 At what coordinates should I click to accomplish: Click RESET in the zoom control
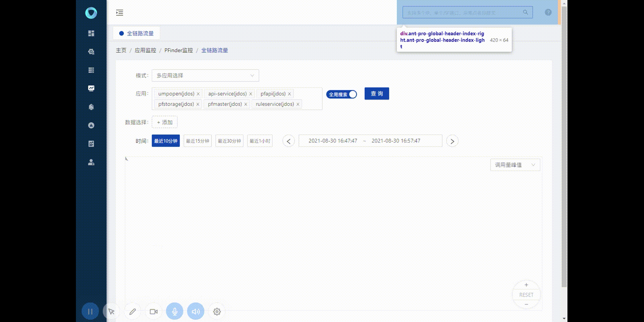[x=526, y=295]
